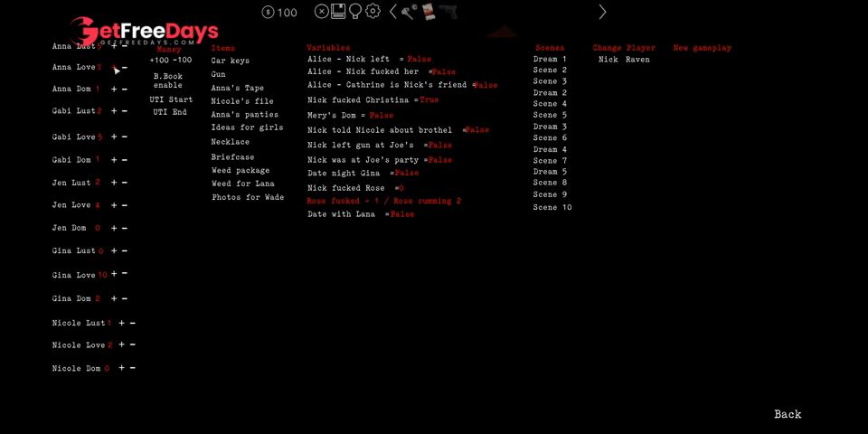868x434 pixels.
Task: Add the Necklace item
Action: tap(231, 142)
